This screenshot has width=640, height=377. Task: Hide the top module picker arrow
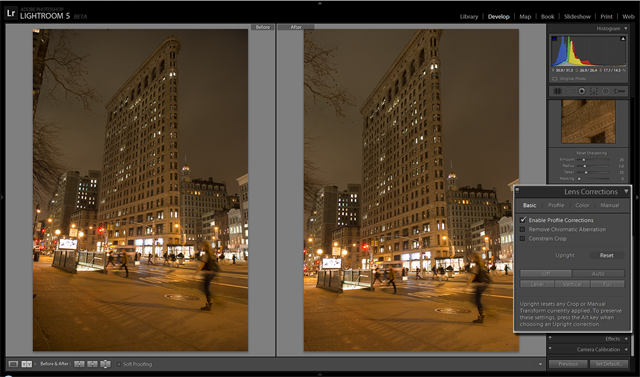(x=320, y=2)
